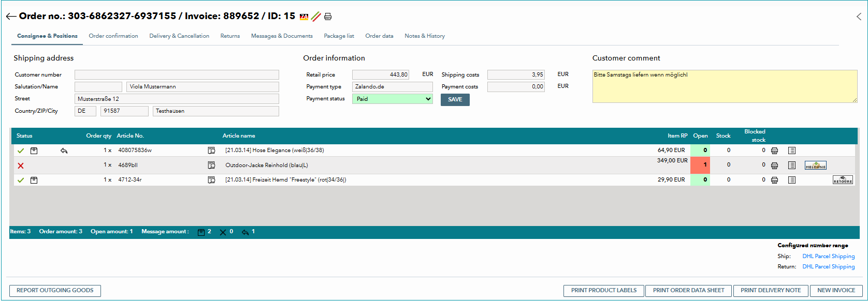Click REPORT OUTGOING GOODS button
The height and width of the screenshot is (301, 868).
click(55, 291)
